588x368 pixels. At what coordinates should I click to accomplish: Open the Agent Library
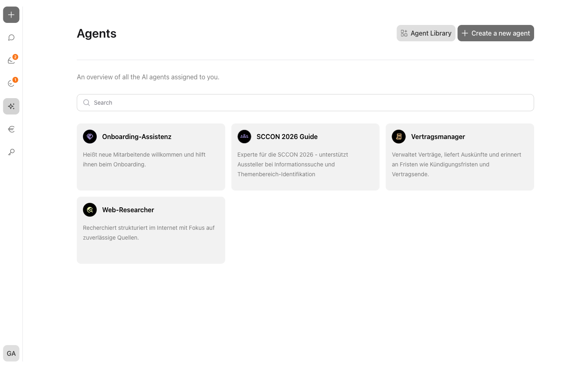426,33
